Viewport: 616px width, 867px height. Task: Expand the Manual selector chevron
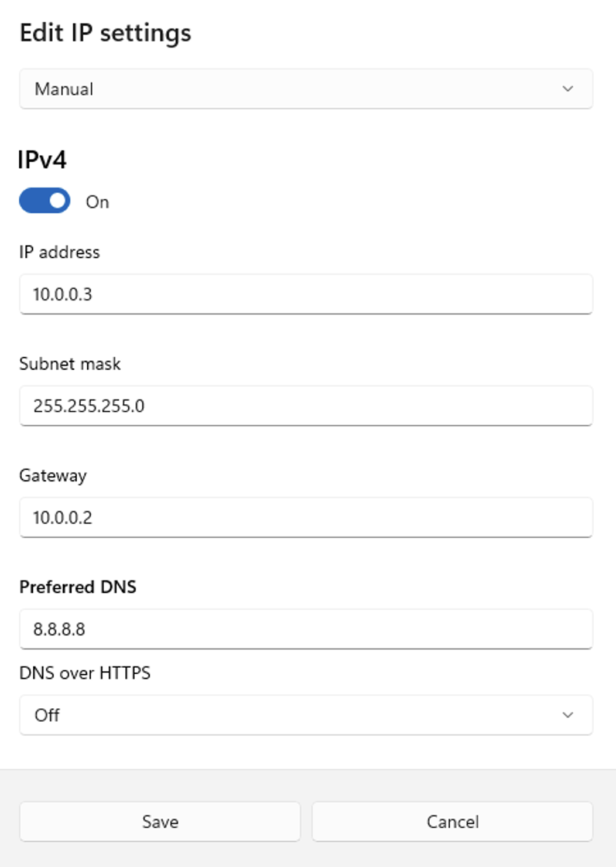(x=567, y=88)
